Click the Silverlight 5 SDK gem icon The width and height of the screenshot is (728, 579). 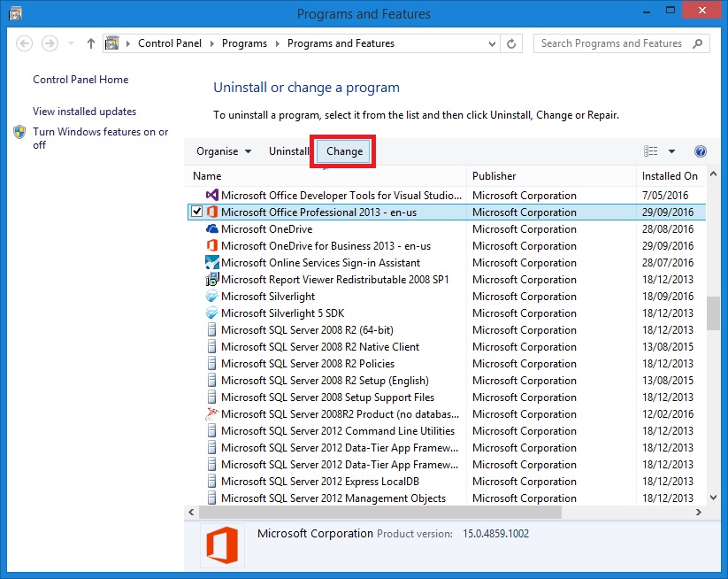[211, 313]
